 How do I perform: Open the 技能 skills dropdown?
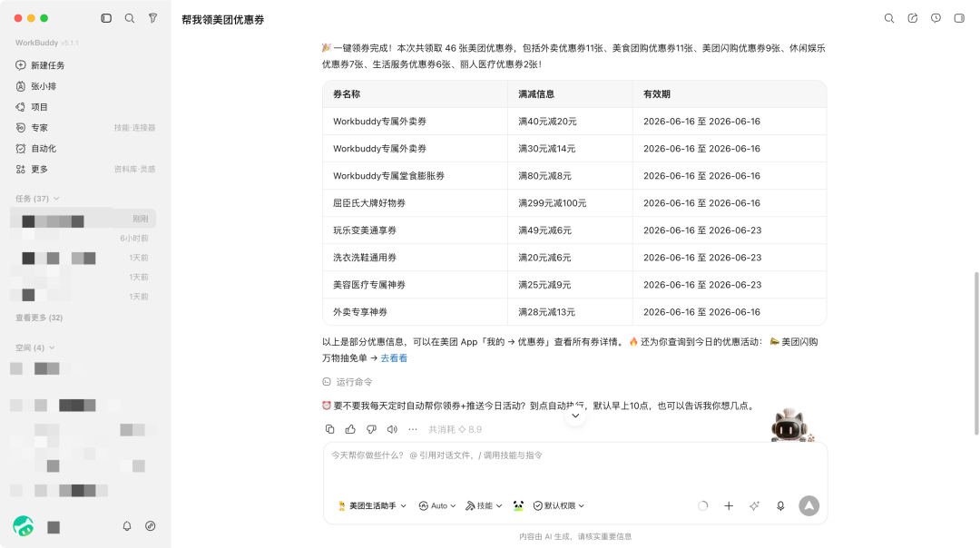(x=484, y=505)
